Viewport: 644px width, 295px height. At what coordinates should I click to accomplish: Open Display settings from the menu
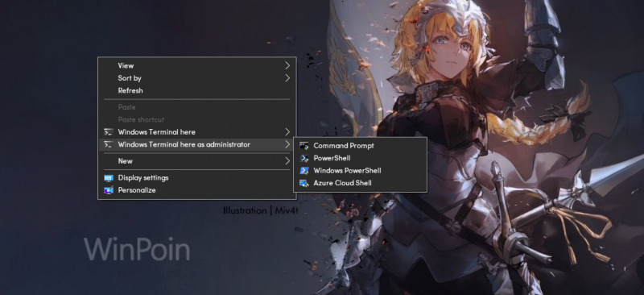pyautogui.click(x=196, y=178)
